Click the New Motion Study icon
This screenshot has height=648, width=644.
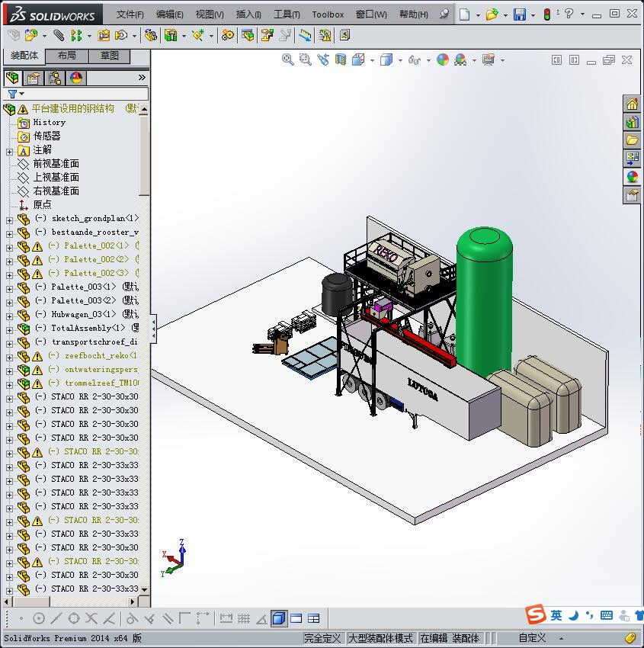click(x=228, y=36)
